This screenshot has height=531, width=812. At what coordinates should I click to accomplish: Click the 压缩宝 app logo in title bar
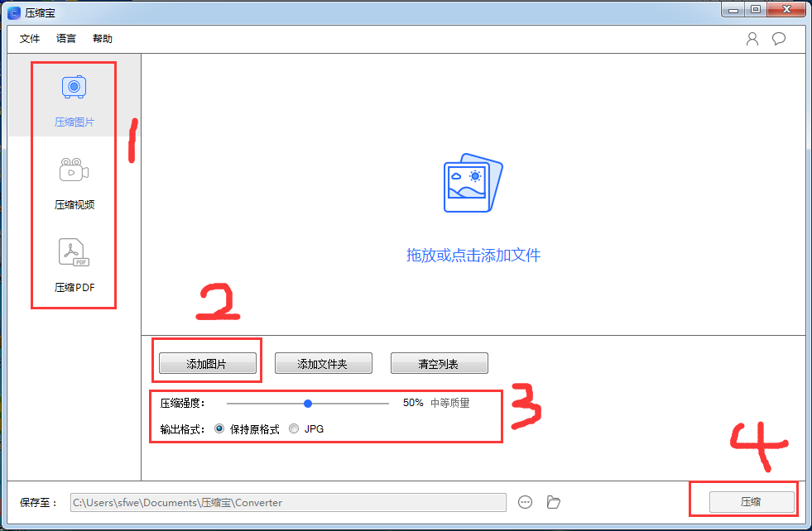click(14, 13)
